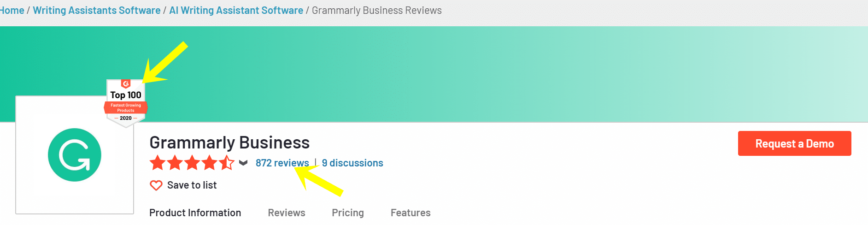
Task: Click the Grammarly G logo icon
Action: pos(75,155)
